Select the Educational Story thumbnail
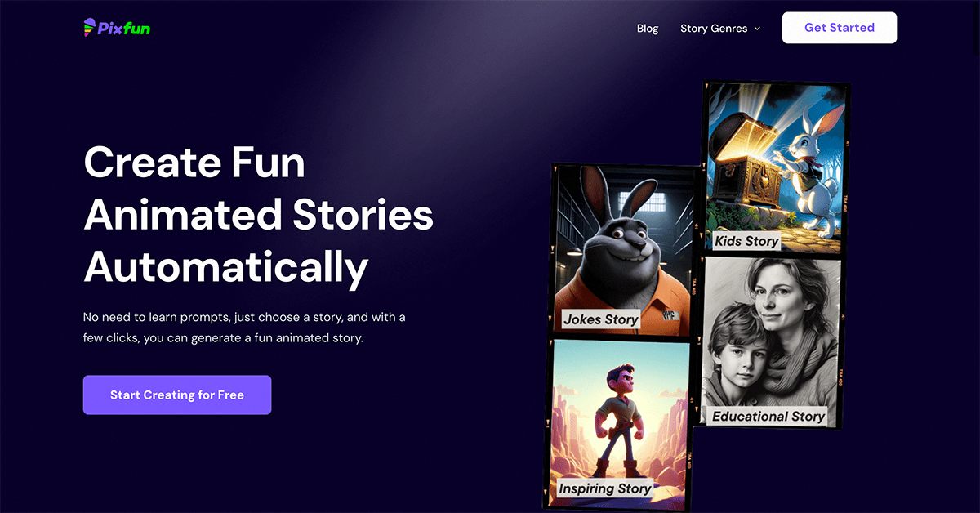 click(772, 341)
